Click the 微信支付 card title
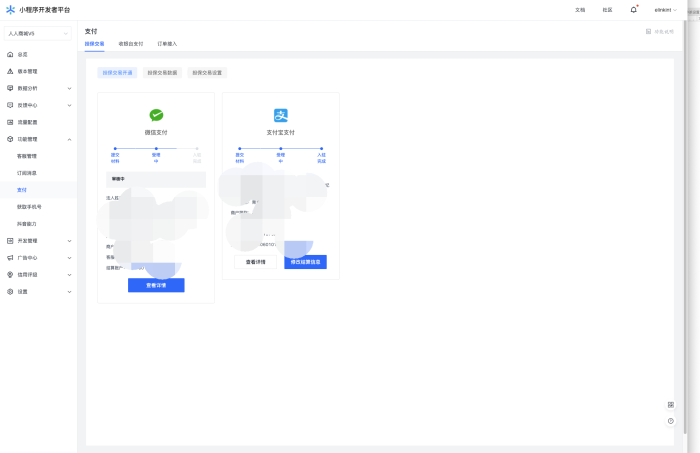 click(x=156, y=133)
